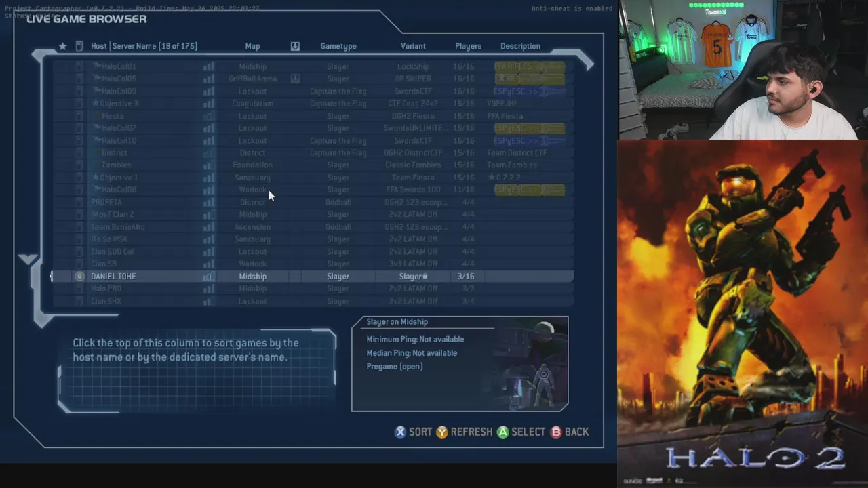868x488 pixels.
Task: Select the HaloCol05 server name
Action: coord(119,79)
